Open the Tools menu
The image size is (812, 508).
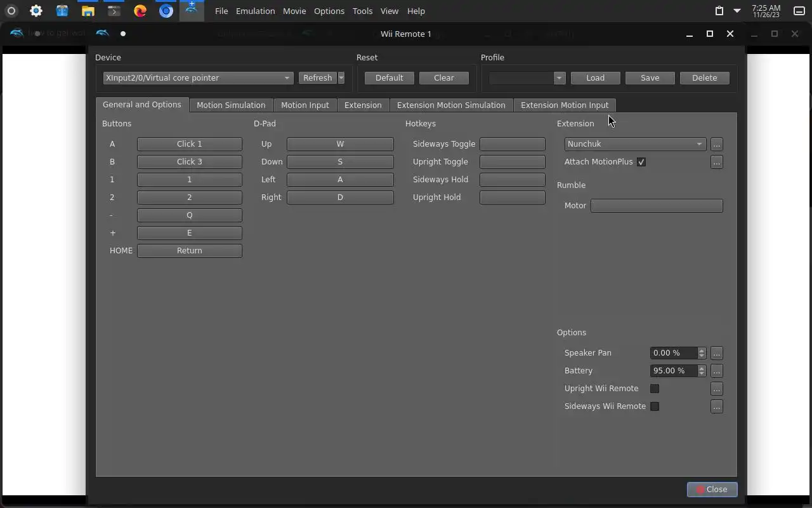[362, 11]
